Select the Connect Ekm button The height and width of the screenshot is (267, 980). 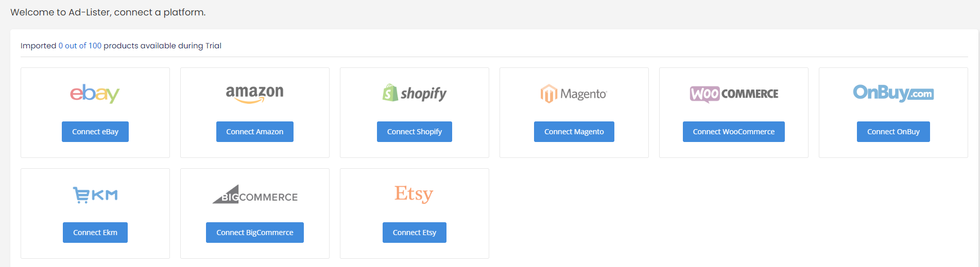pyautogui.click(x=95, y=233)
